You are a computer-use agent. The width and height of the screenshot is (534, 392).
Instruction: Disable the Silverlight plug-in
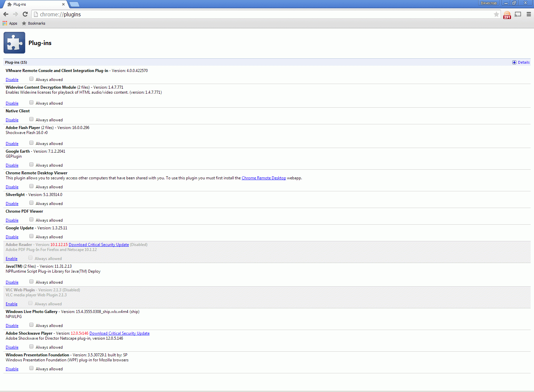tap(12, 204)
